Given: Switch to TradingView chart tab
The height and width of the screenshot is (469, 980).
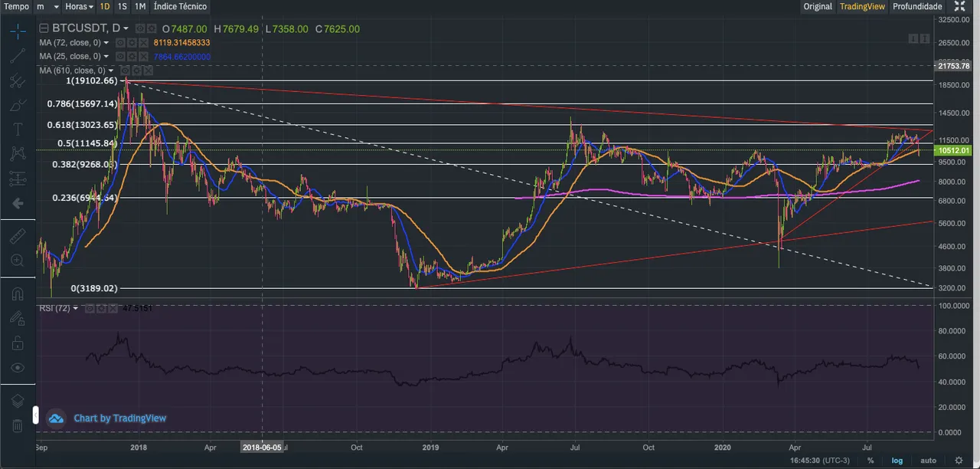Looking at the screenshot, I should pos(862,6).
